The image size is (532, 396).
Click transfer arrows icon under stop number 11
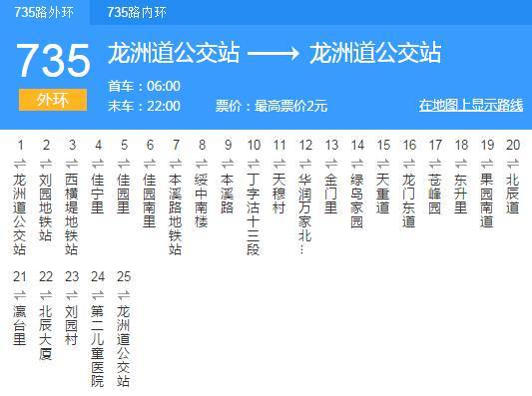[x=279, y=164]
